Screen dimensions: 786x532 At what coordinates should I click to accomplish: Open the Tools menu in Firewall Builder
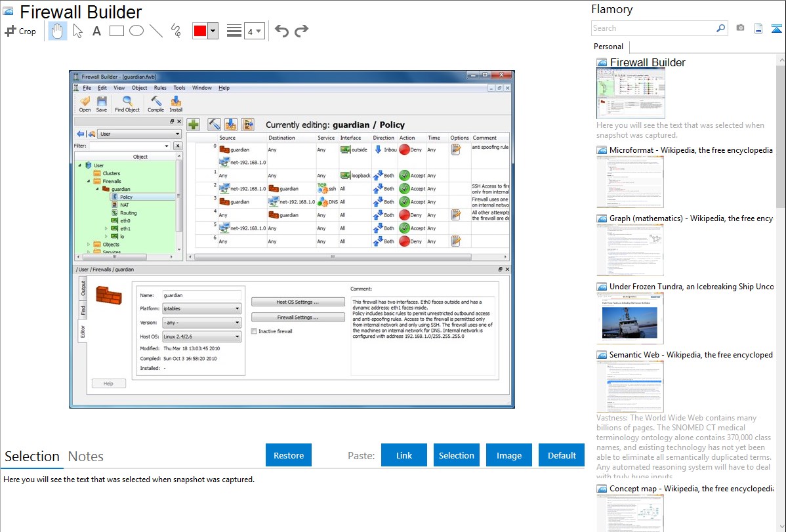tap(179, 88)
